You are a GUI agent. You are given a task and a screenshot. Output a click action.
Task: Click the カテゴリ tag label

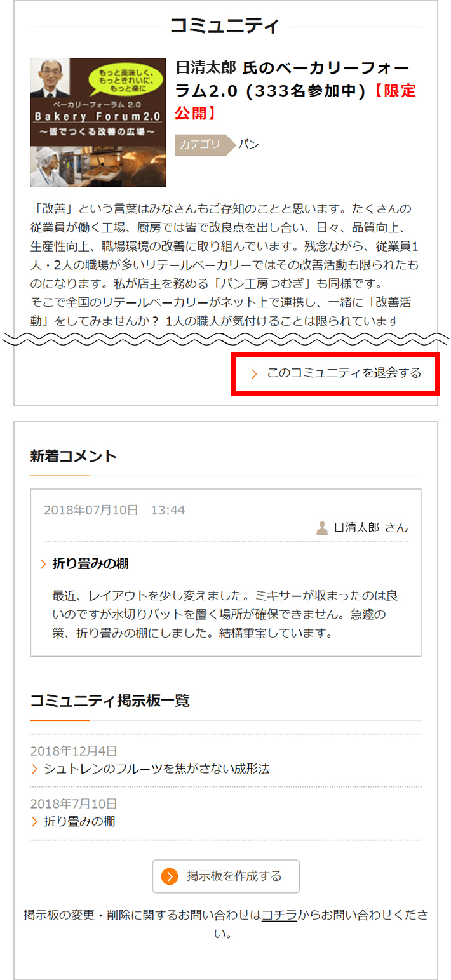point(200,145)
